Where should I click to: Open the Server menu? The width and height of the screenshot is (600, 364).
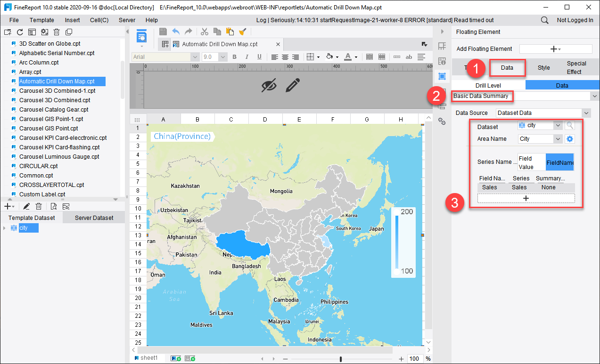tap(127, 20)
